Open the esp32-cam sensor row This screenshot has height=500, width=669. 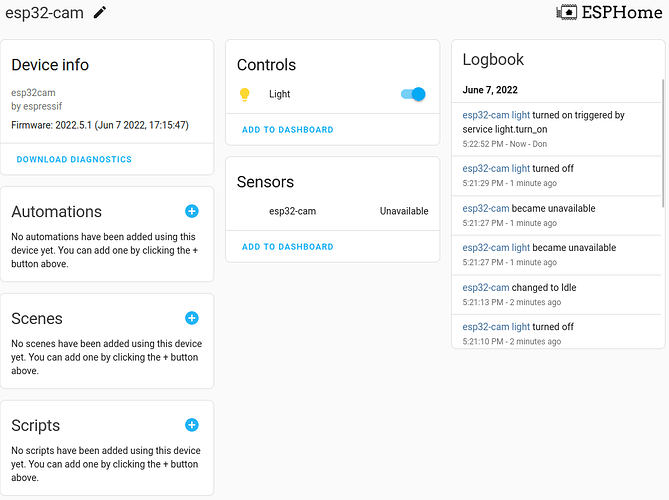coord(332,211)
